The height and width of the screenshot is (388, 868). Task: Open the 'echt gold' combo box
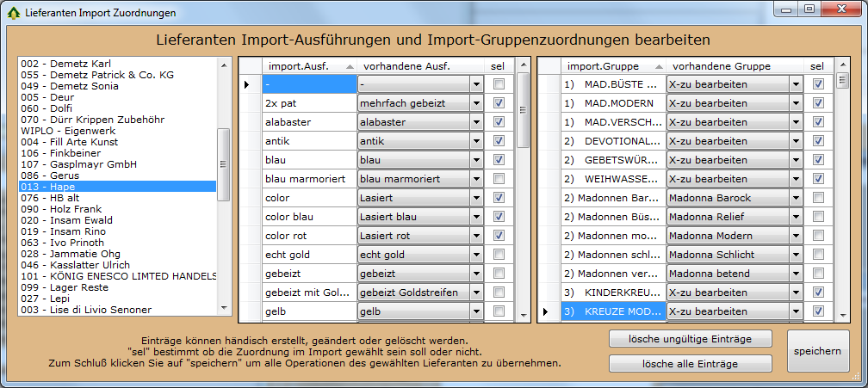pyautogui.click(x=476, y=255)
